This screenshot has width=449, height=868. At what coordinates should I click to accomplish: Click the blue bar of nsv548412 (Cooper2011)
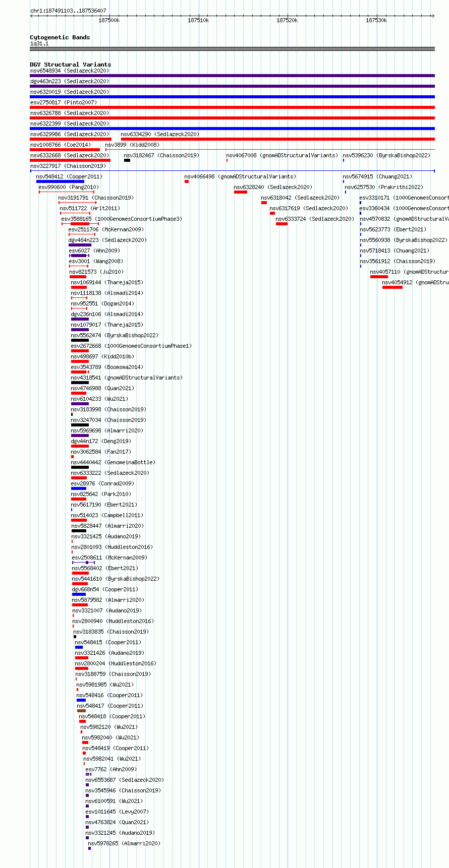pos(60,181)
